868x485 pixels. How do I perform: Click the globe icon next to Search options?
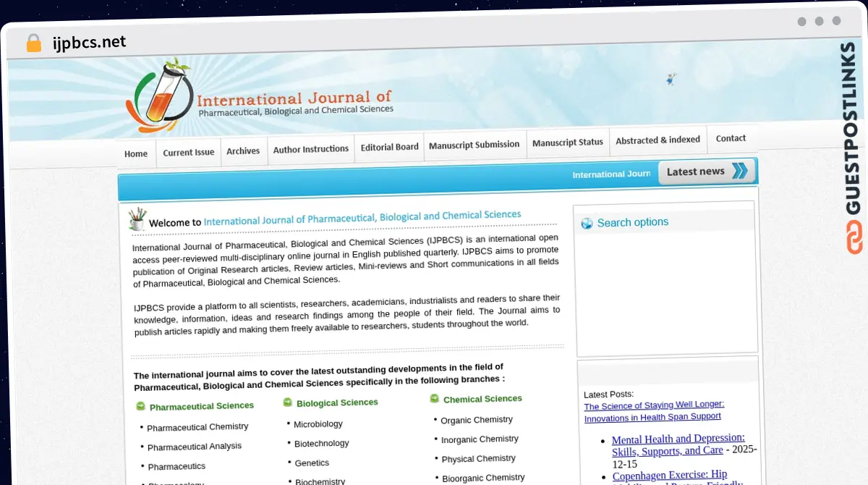click(587, 224)
